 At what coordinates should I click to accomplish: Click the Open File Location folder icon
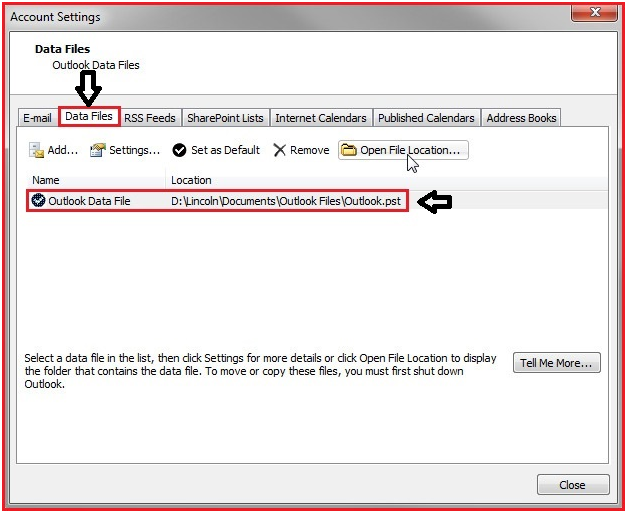(348, 150)
